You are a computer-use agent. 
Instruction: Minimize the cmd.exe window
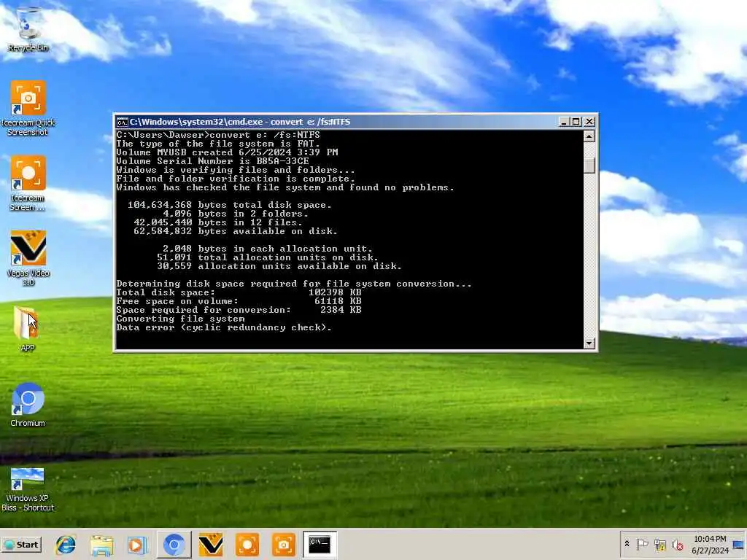tap(564, 122)
